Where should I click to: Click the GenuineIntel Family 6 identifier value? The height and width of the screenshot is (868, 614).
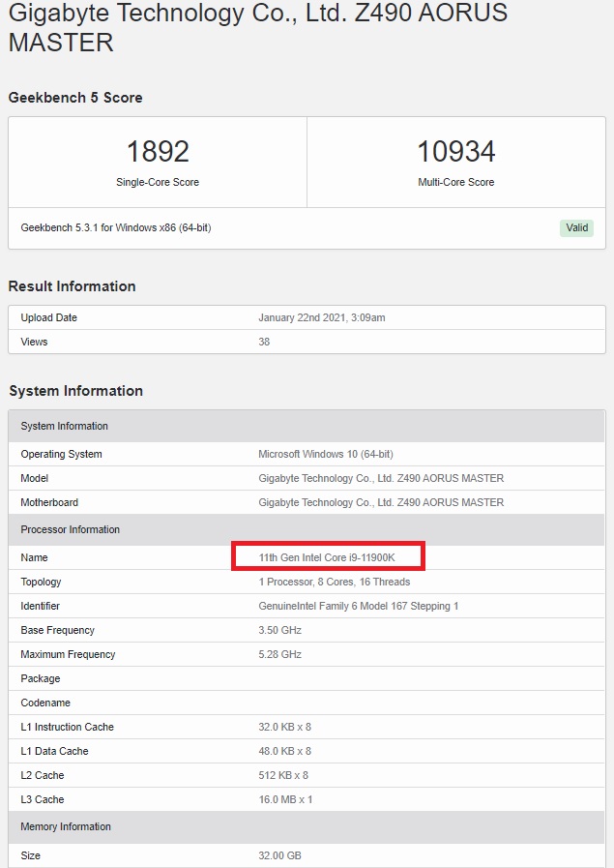[x=358, y=606]
